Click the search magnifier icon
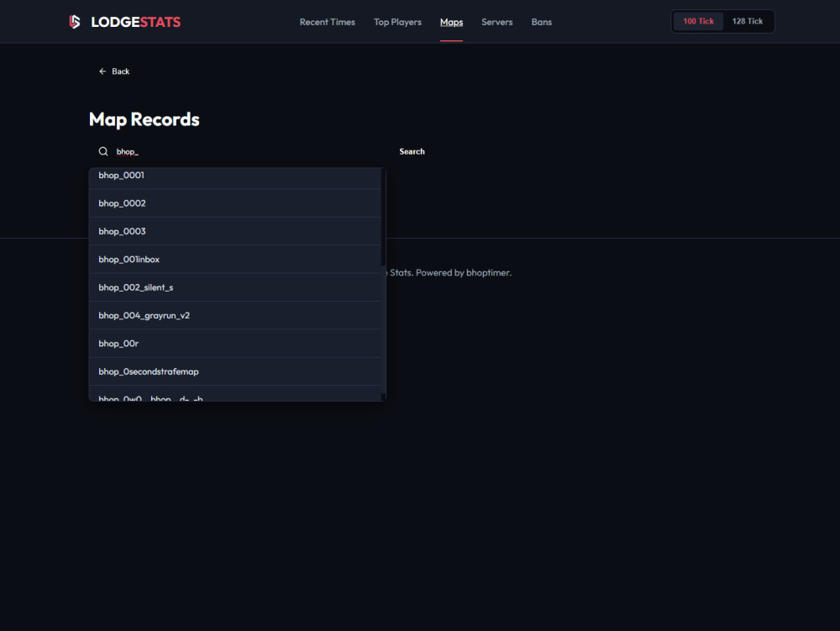Viewport: 840px width, 631px height. pyautogui.click(x=103, y=151)
